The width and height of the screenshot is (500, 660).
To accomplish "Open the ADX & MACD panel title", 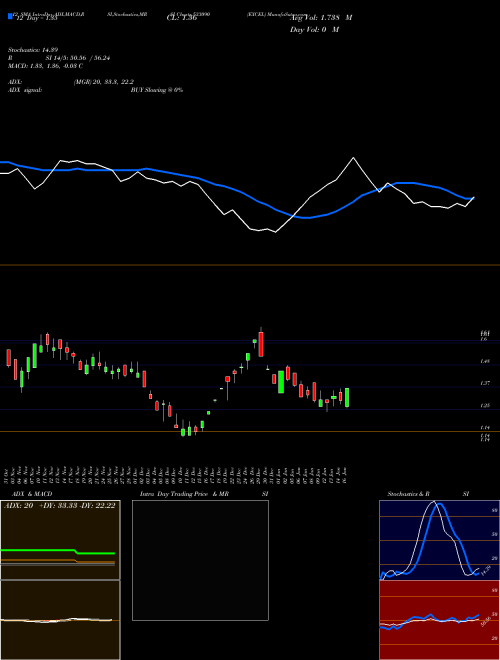I will [x=32, y=494].
